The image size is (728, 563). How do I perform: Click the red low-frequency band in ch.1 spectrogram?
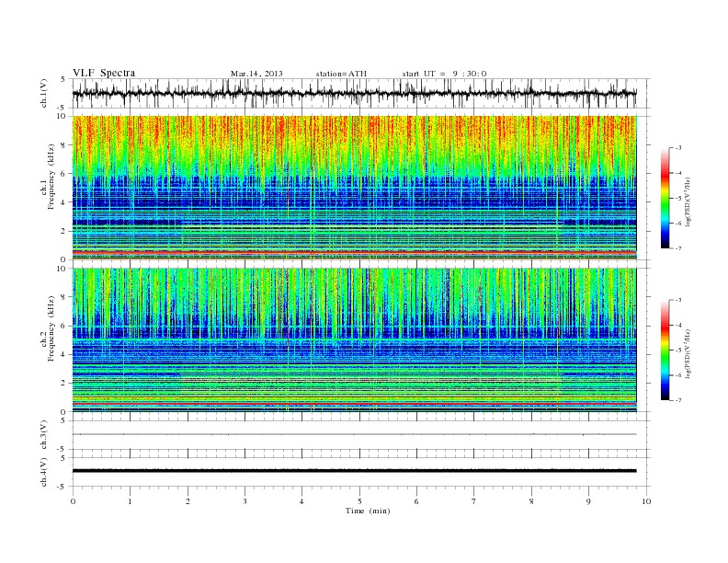click(354, 252)
